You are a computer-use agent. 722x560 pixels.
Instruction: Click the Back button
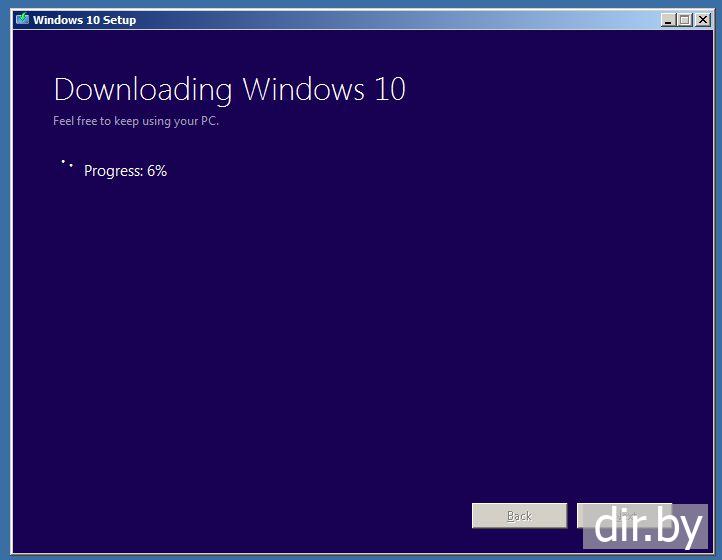click(519, 515)
